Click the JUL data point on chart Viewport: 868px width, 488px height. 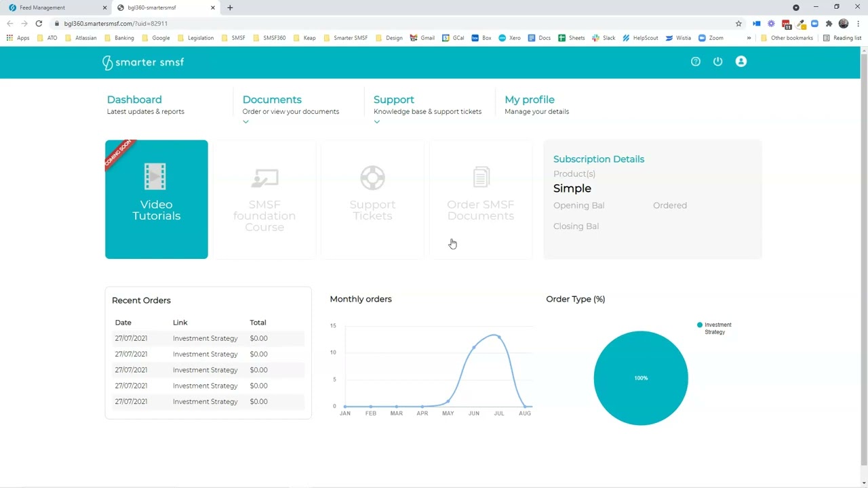click(x=499, y=337)
